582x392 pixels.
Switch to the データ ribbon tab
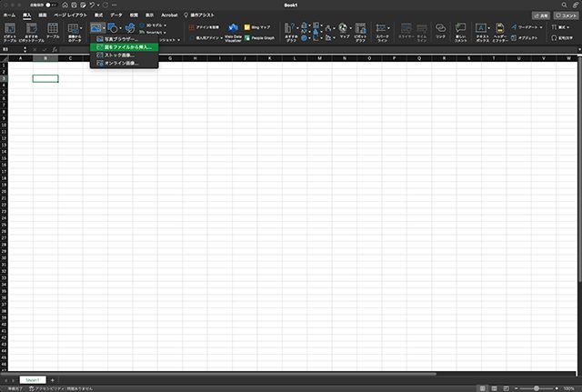click(x=116, y=15)
